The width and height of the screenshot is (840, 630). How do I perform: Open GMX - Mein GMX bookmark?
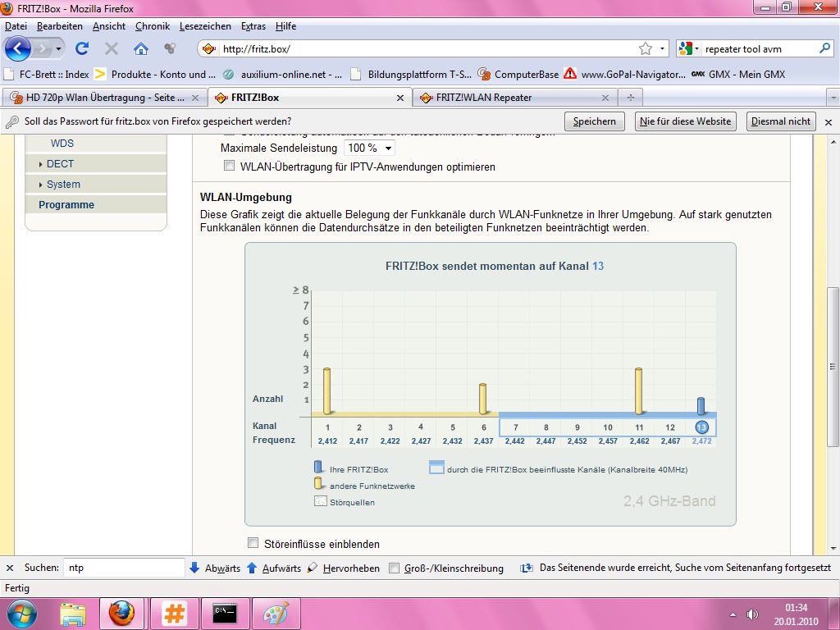click(738, 75)
